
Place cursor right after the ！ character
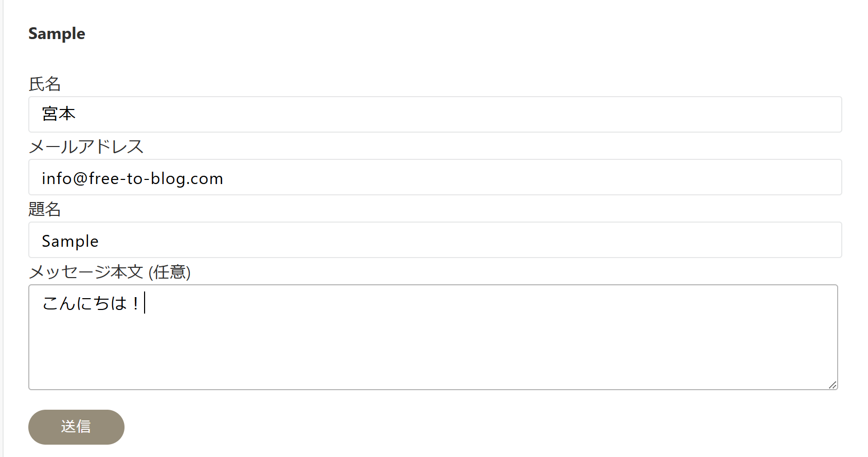pos(144,303)
